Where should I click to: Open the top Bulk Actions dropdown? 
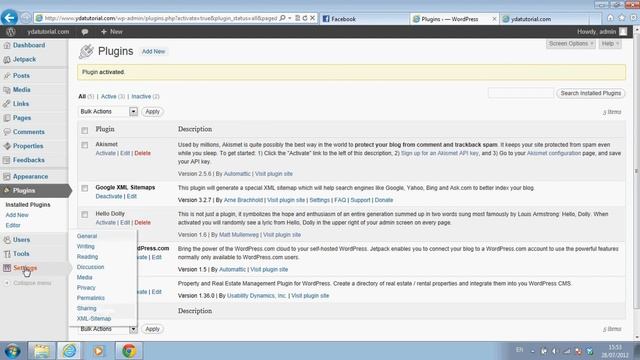pyautogui.click(x=108, y=111)
